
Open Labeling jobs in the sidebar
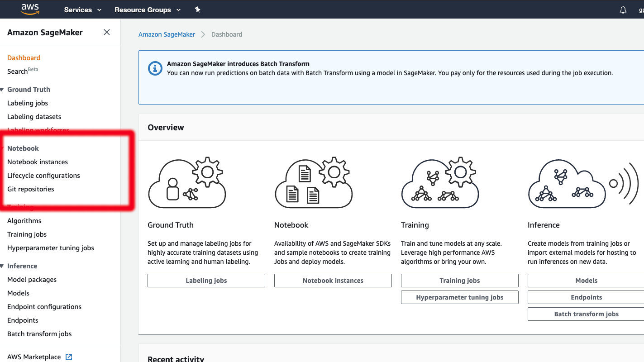click(x=28, y=103)
